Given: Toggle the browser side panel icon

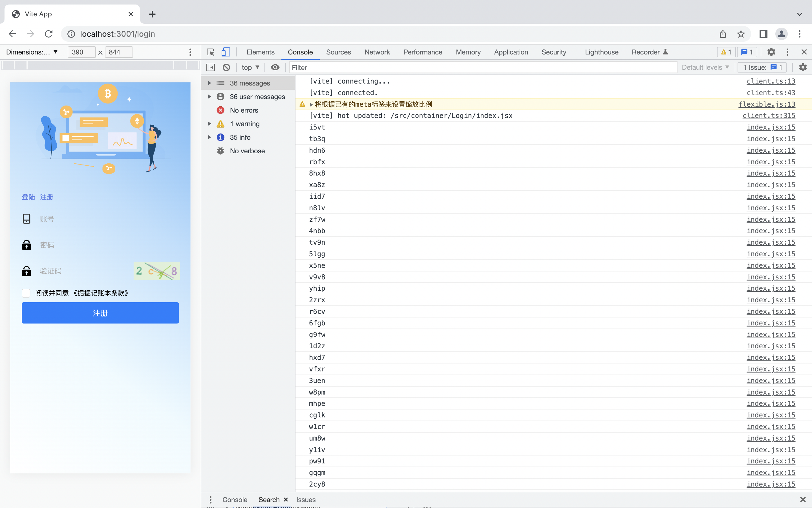Looking at the screenshot, I should coord(763,34).
